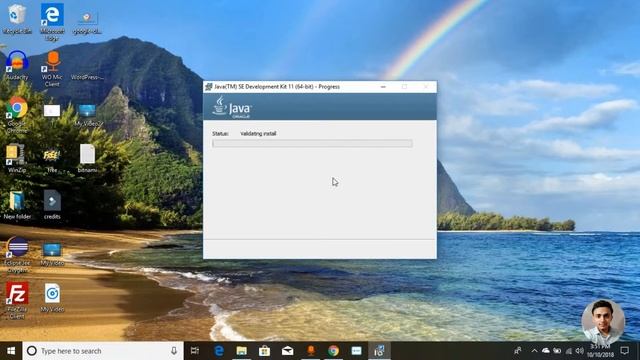Image resolution: width=640 pixels, height=360 pixels.
Task: Select My Video file beside Eclipse icon
Action: tap(52, 254)
